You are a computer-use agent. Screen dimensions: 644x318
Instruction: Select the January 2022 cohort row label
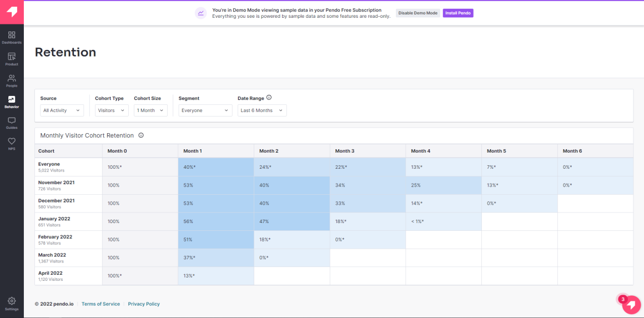coord(69,221)
